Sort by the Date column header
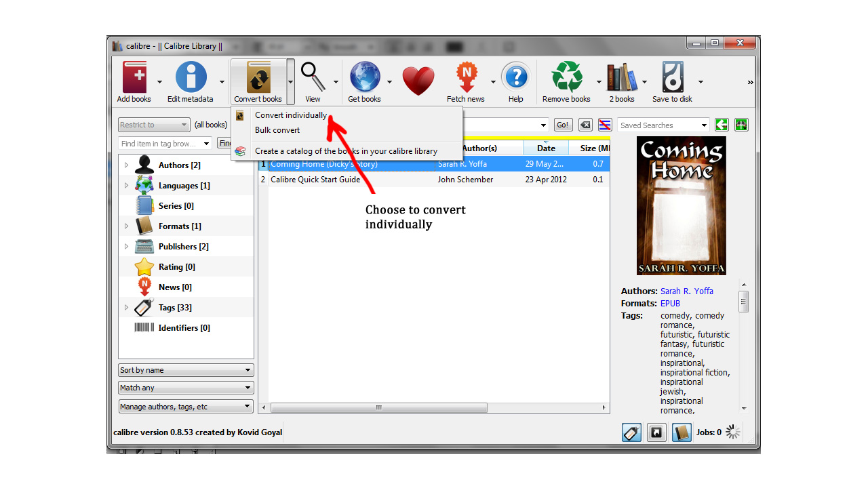This screenshot has height=488, width=868. (x=546, y=148)
